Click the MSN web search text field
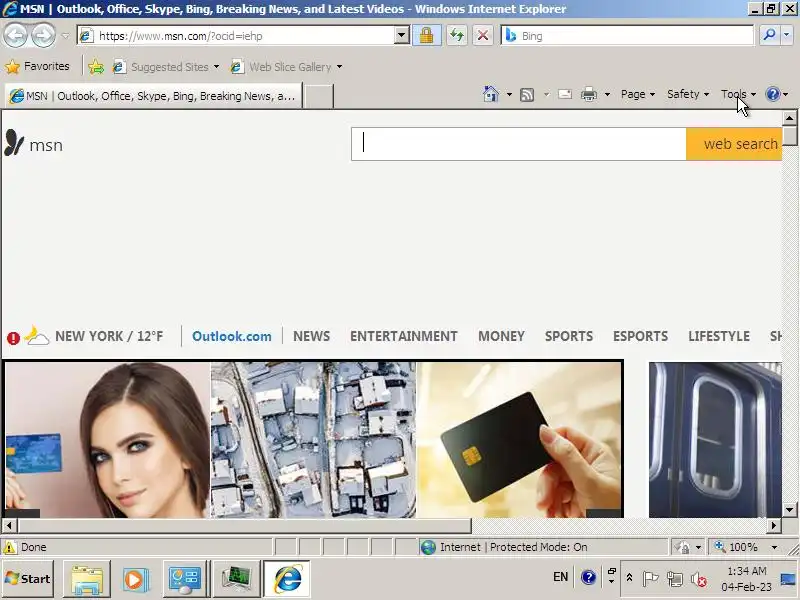 (x=518, y=144)
